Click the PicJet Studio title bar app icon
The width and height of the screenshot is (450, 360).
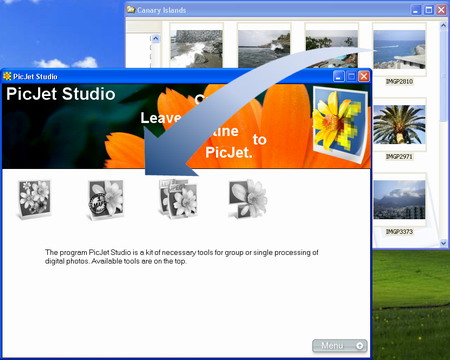click(x=7, y=76)
